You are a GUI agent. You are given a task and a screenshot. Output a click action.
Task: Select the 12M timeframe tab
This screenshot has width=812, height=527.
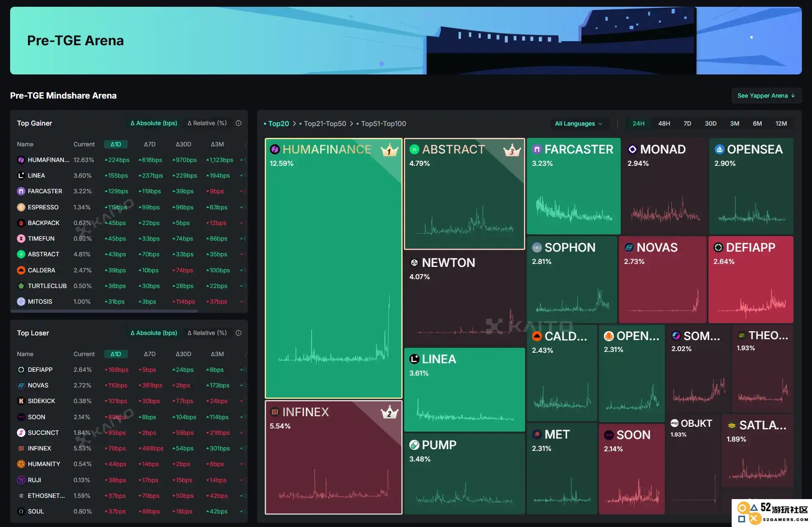click(x=781, y=124)
